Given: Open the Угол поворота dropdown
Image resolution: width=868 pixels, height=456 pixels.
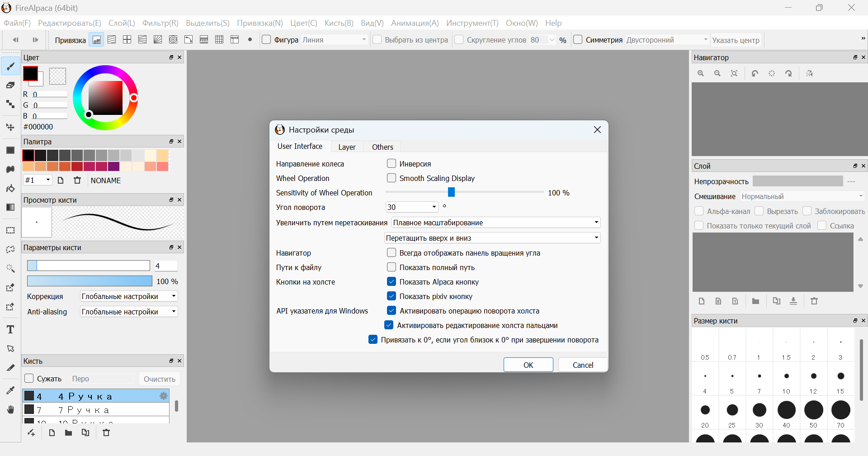Looking at the screenshot, I should 412,207.
